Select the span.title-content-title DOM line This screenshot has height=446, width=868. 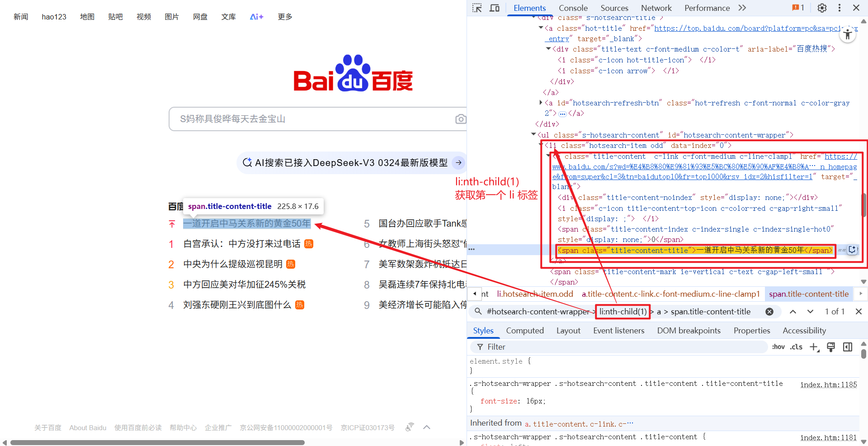695,250
